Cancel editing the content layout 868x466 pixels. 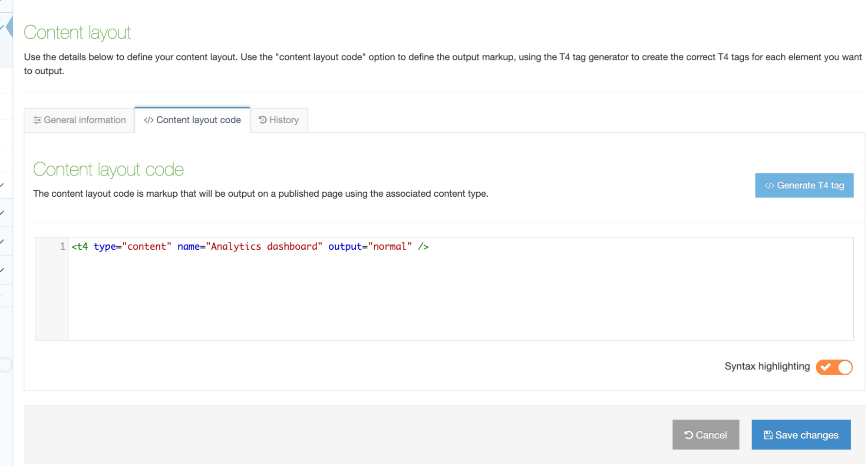tap(705, 435)
